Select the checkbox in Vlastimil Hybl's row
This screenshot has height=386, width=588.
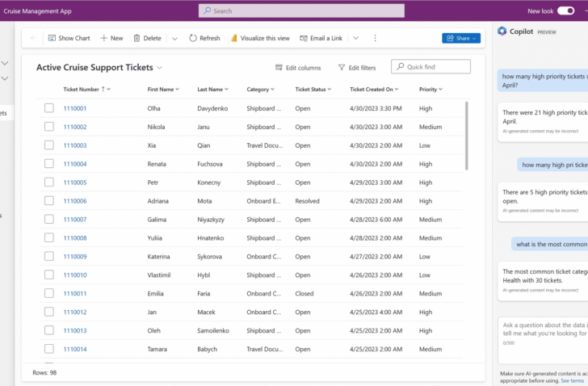pos(49,275)
